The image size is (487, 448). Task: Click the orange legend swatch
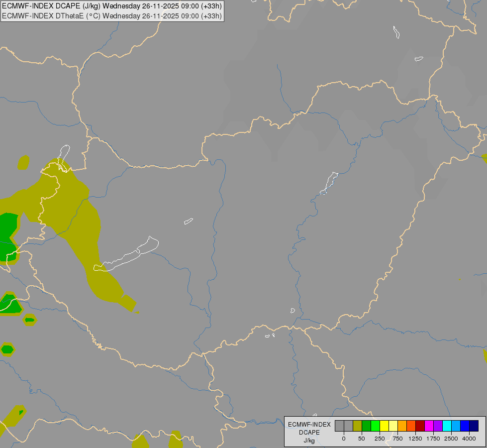tap(402, 426)
